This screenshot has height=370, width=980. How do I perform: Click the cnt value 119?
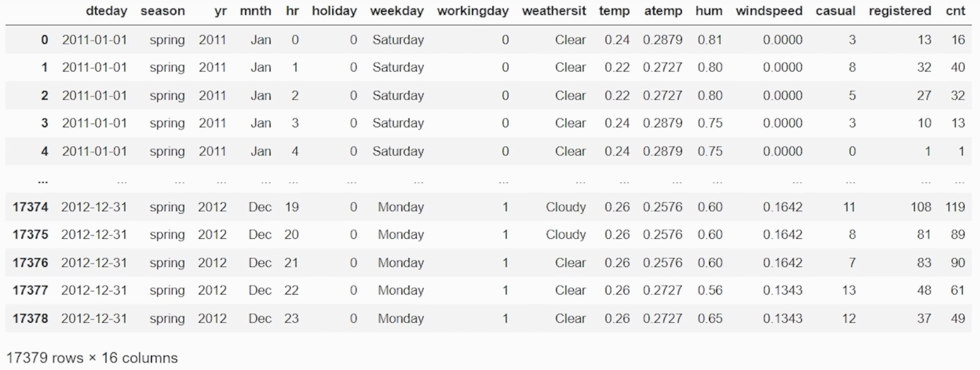tap(955, 207)
